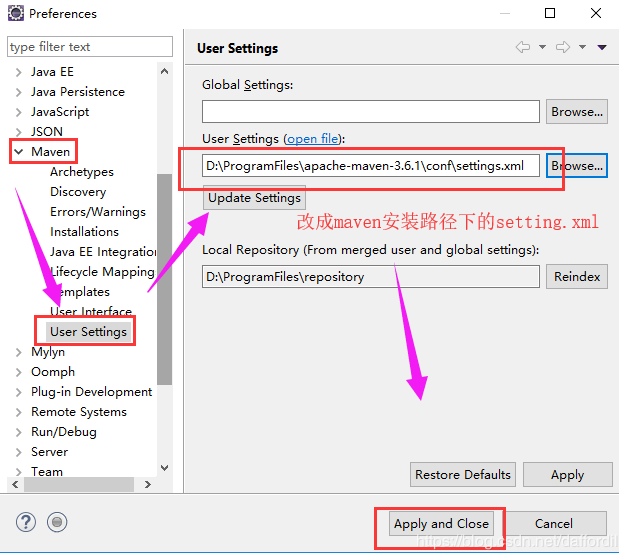This screenshot has height=554, width=619.
Task: Open the view menu triangle in header
Action: [602, 47]
